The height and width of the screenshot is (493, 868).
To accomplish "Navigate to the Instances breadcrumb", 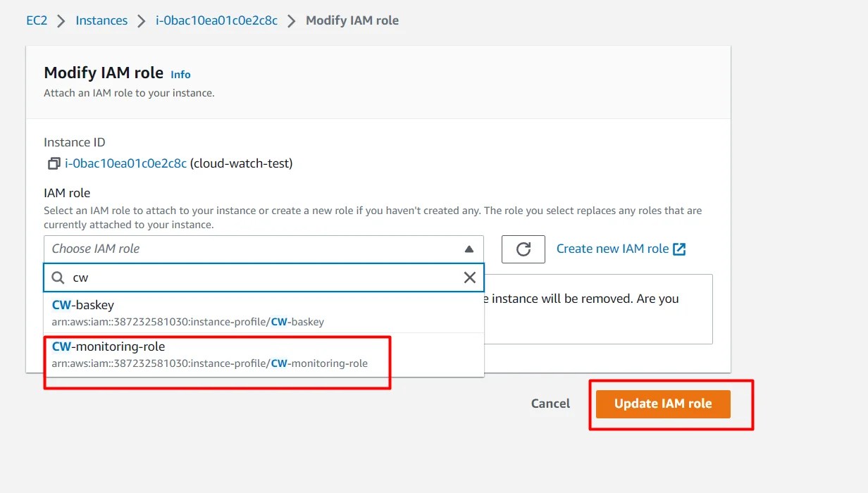I will click(x=101, y=20).
